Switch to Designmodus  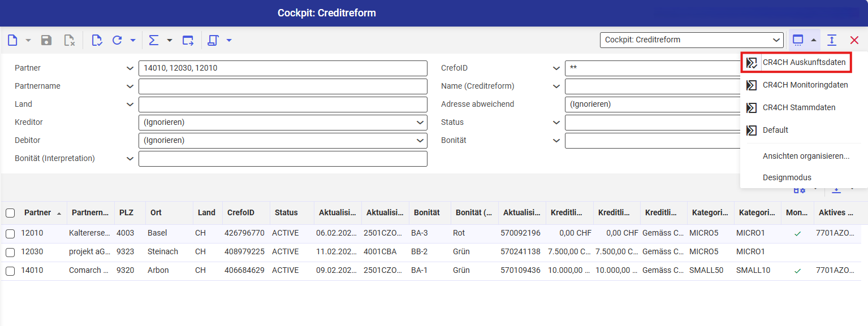click(x=787, y=177)
